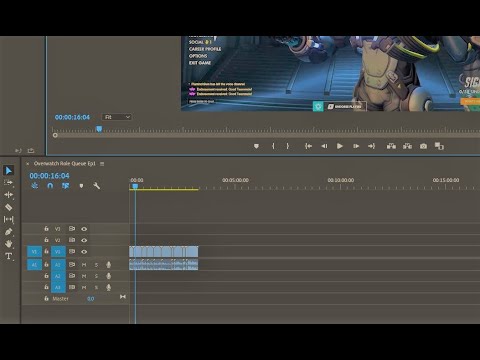Step back one frame

pyautogui.click(x=324, y=146)
